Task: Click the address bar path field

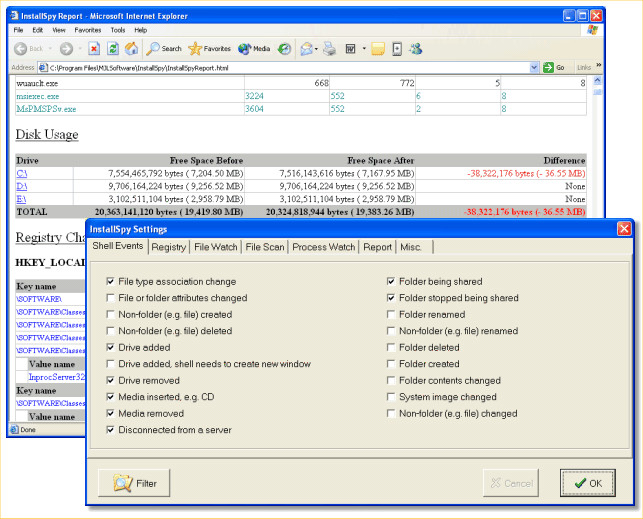Action: pyautogui.click(x=289, y=68)
